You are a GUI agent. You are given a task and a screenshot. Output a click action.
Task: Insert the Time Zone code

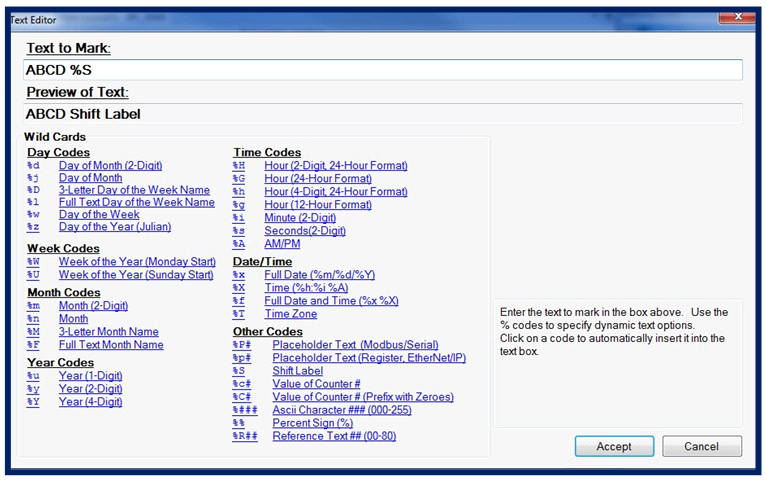click(292, 313)
